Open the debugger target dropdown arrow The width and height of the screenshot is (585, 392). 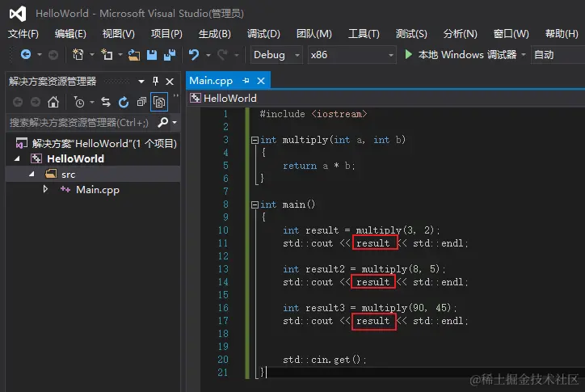(524, 55)
